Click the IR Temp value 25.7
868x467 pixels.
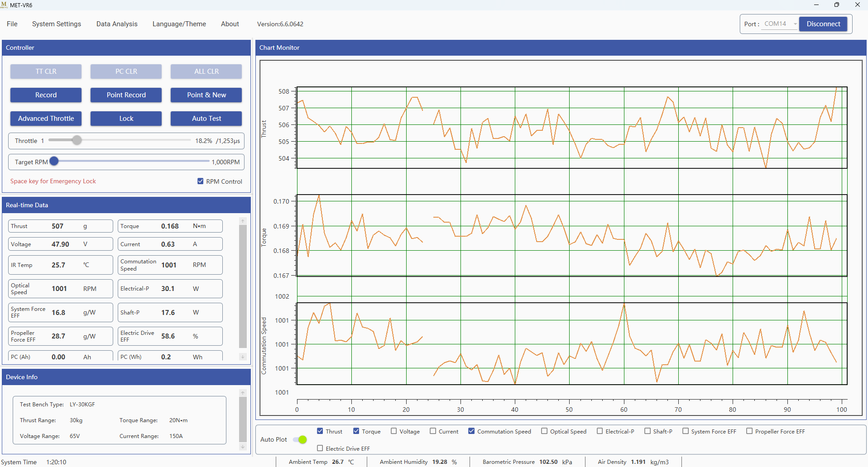58,265
